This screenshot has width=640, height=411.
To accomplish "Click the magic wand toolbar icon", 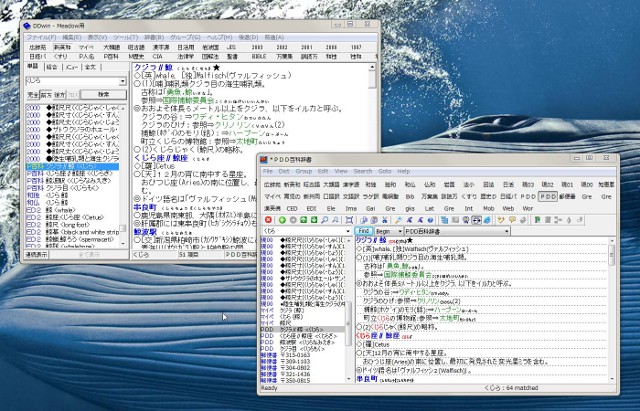I will point(399,220).
